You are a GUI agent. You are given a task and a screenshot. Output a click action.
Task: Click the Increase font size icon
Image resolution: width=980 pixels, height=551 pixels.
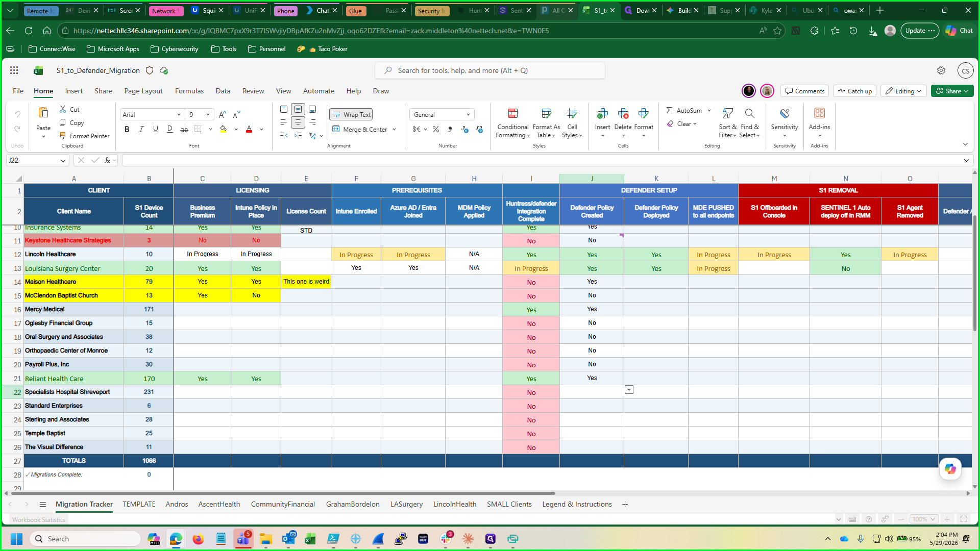222,114
